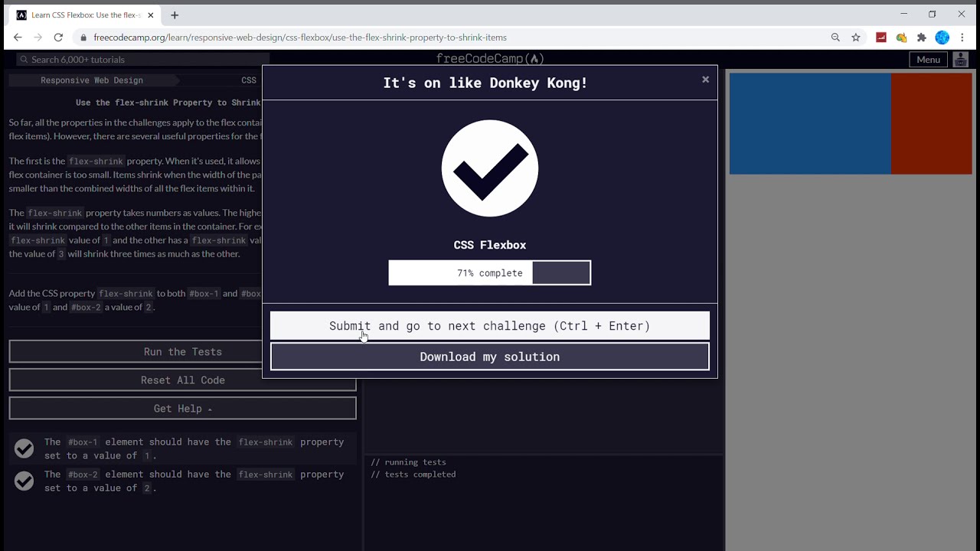980x551 pixels.
Task: Select the URL in address bar
Action: (300, 37)
